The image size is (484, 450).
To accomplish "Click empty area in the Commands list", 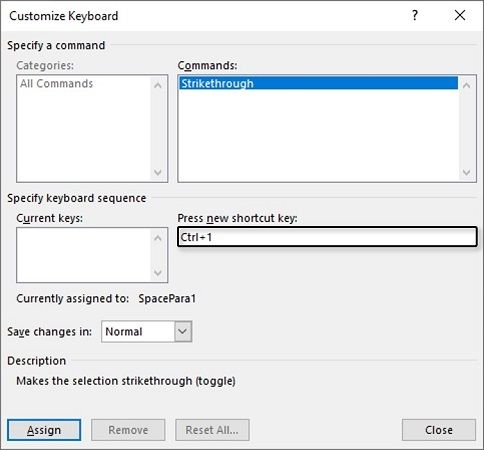I will [x=318, y=135].
